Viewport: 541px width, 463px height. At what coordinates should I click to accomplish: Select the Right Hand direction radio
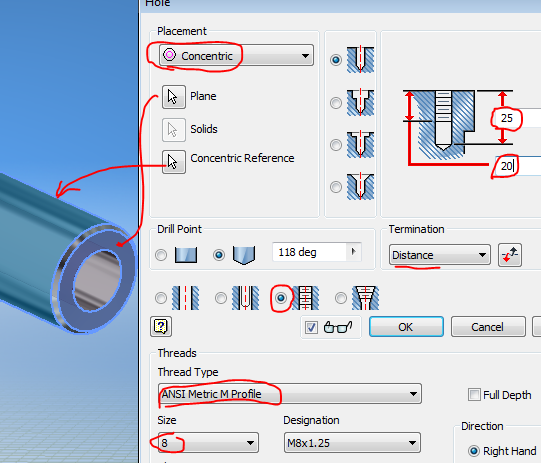[474, 451]
